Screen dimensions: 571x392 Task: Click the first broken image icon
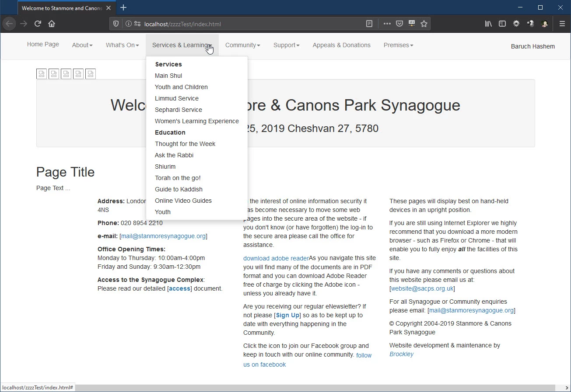(x=42, y=74)
